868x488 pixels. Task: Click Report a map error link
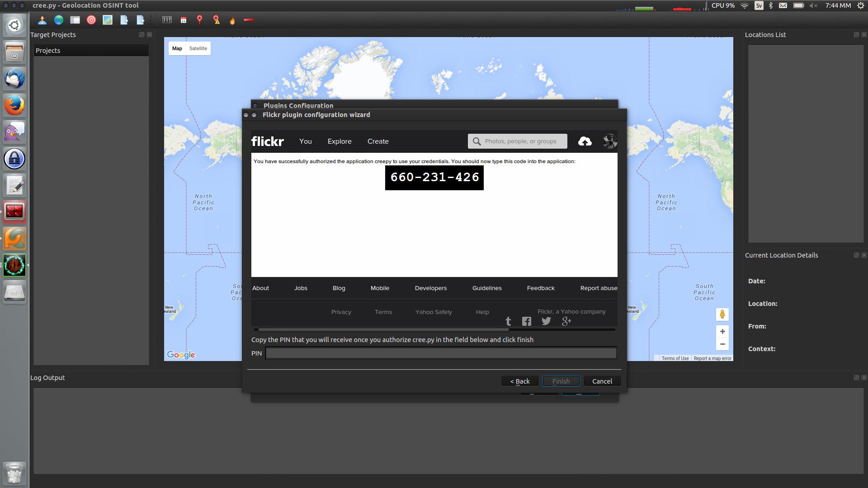coord(712,358)
